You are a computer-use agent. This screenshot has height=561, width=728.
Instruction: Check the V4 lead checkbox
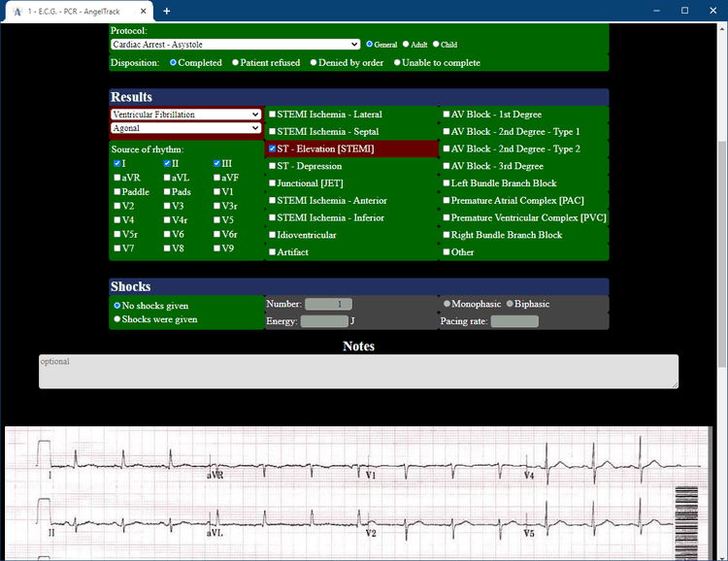pyautogui.click(x=117, y=220)
